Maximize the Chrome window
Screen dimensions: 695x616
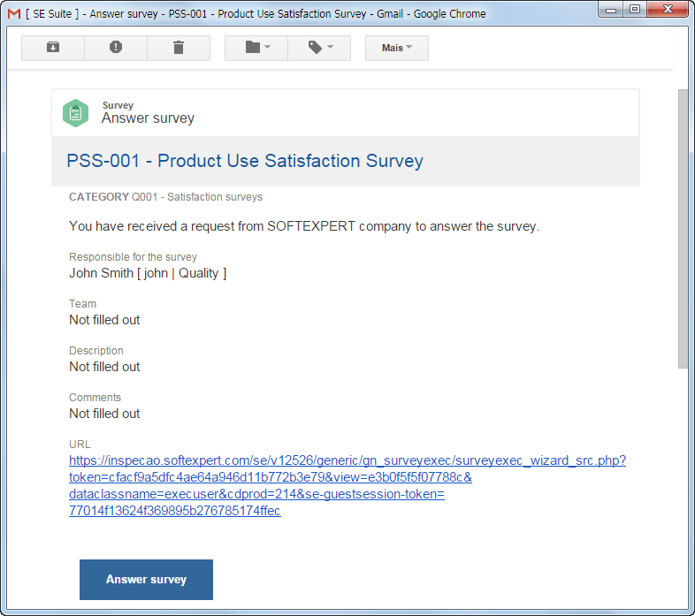pos(635,10)
